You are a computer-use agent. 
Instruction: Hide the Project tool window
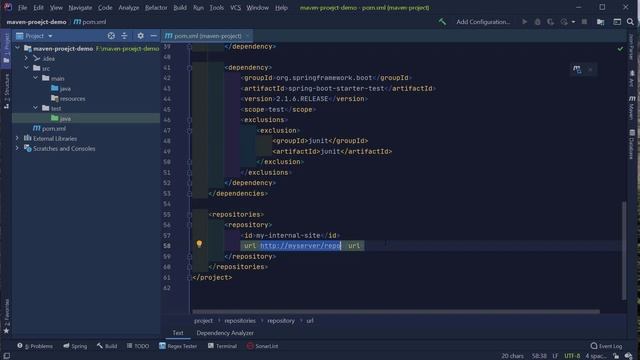(x=153, y=36)
